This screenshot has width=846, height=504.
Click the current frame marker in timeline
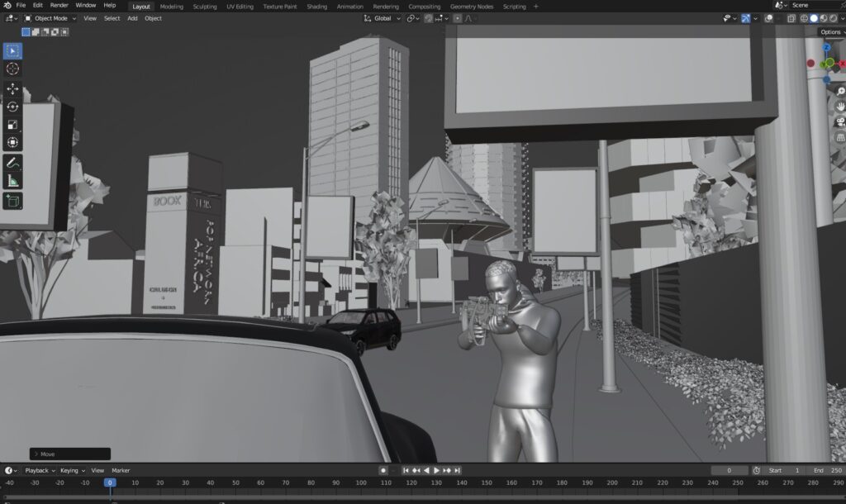pyautogui.click(x=109, y=483)
